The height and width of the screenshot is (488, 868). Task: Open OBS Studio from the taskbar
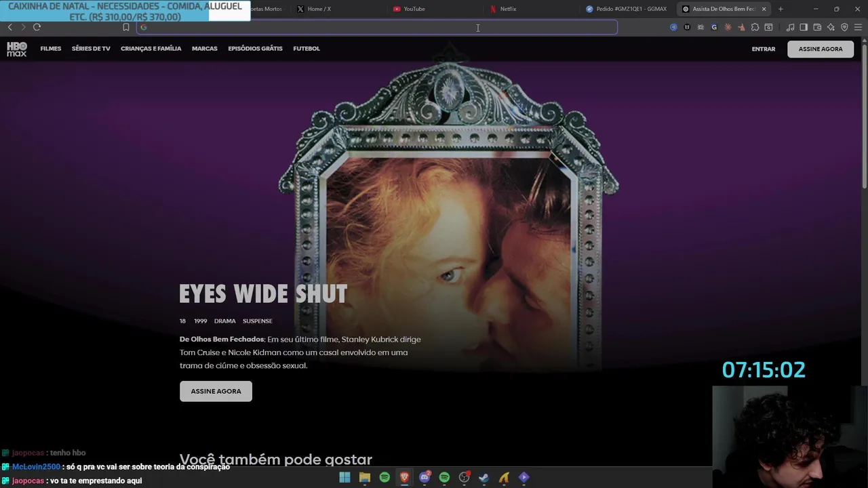[x=464, y=477]
